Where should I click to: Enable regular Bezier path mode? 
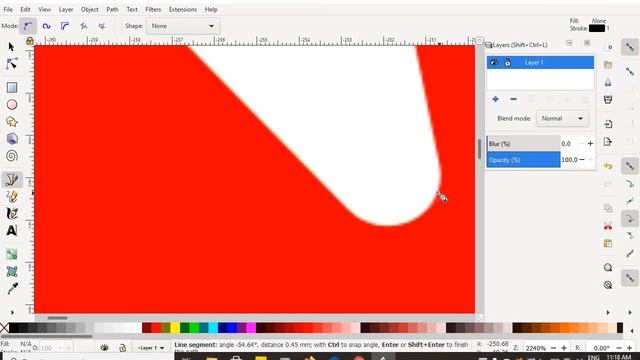pos(28,26)
